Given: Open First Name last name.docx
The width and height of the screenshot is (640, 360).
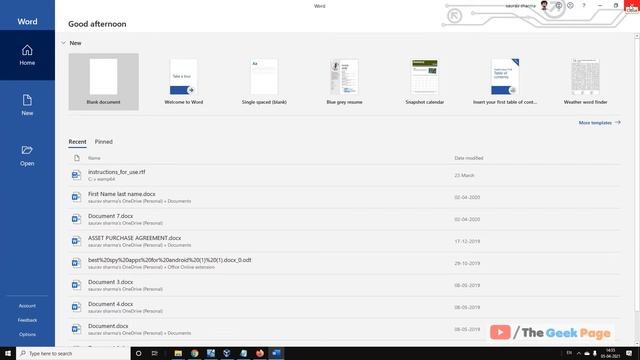Looking at the screenshot, I should (x=344, y=198).
